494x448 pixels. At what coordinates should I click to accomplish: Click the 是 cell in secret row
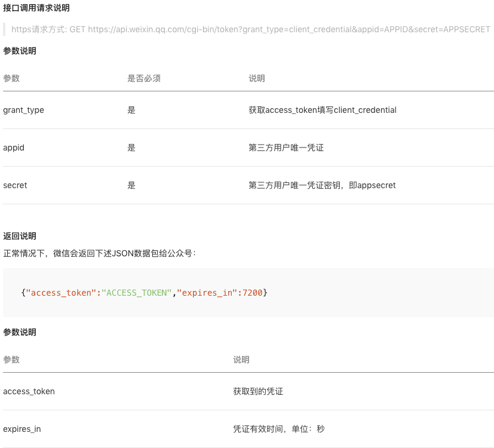point(131,185)
